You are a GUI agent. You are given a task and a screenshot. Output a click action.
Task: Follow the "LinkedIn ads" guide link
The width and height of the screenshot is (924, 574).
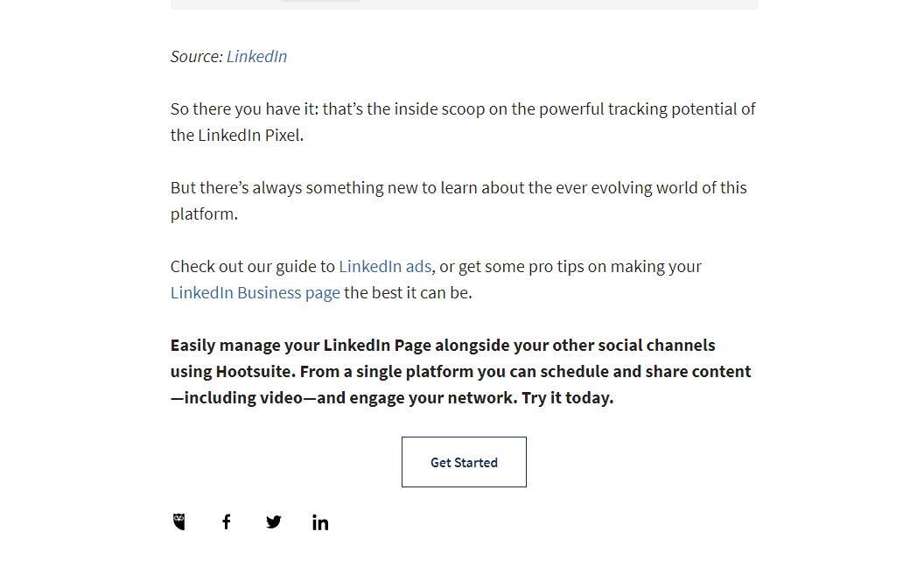pos(385,266)
